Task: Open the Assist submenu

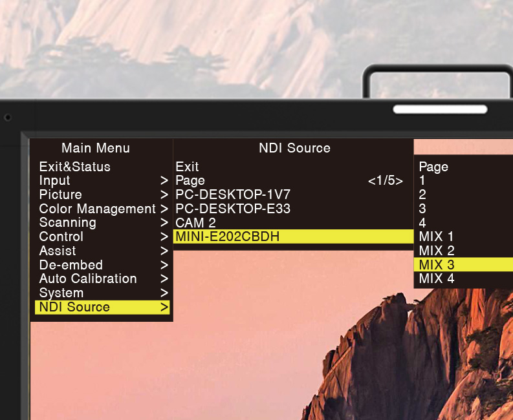Action: (58, 251)
